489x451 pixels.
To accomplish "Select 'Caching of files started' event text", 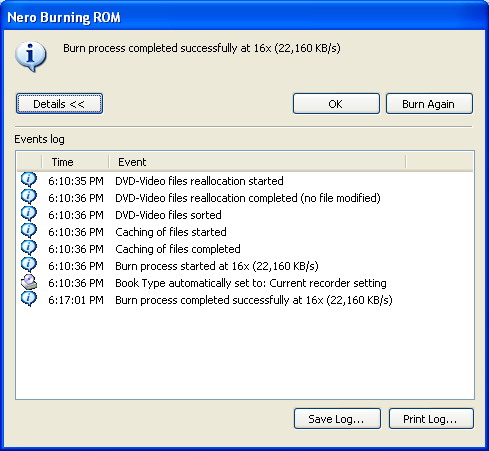I will (171, 232).
